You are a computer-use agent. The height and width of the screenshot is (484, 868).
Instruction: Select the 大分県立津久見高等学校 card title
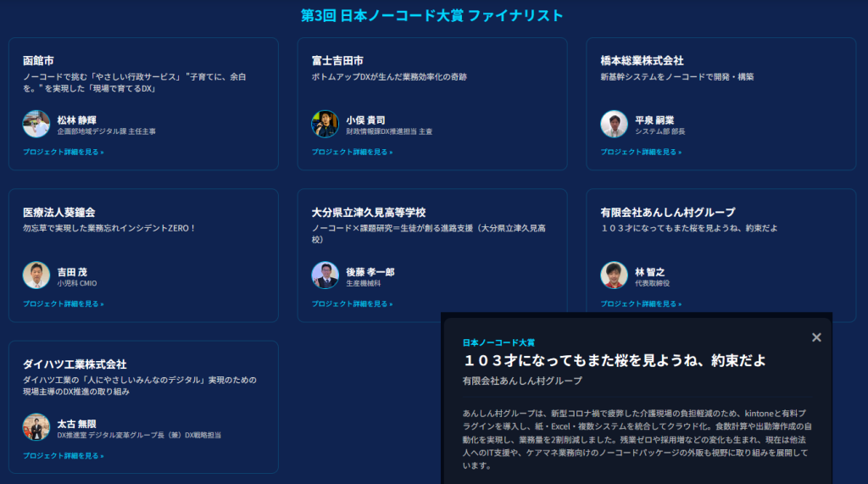[x=369, y=212]
